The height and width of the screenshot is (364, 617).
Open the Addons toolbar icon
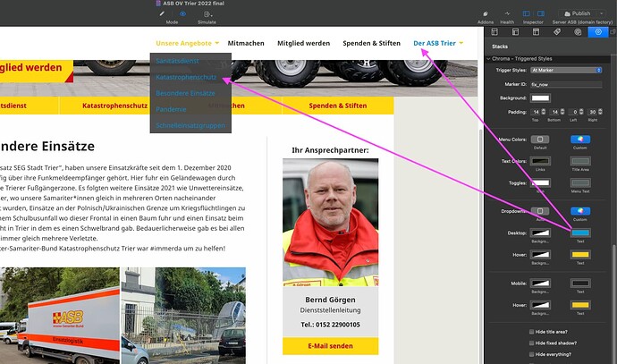486,13
